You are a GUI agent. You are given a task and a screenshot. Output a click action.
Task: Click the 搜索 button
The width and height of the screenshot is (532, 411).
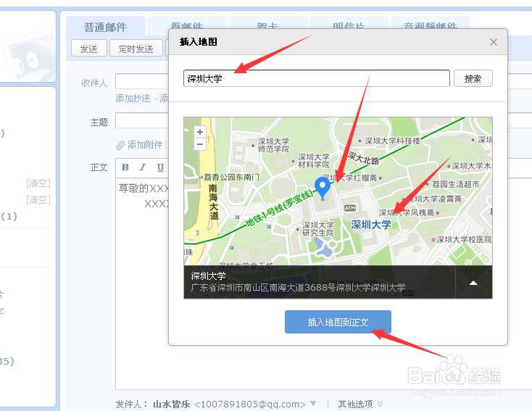473,78
